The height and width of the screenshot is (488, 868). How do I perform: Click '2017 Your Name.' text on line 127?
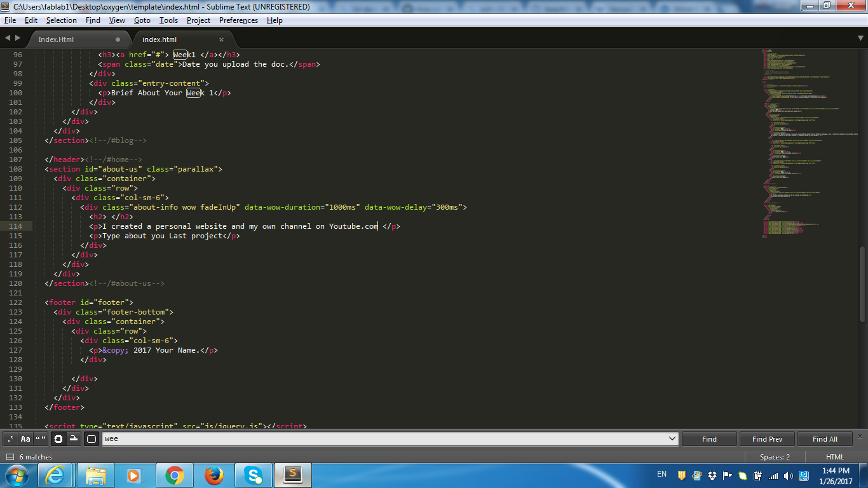[166, 350]
